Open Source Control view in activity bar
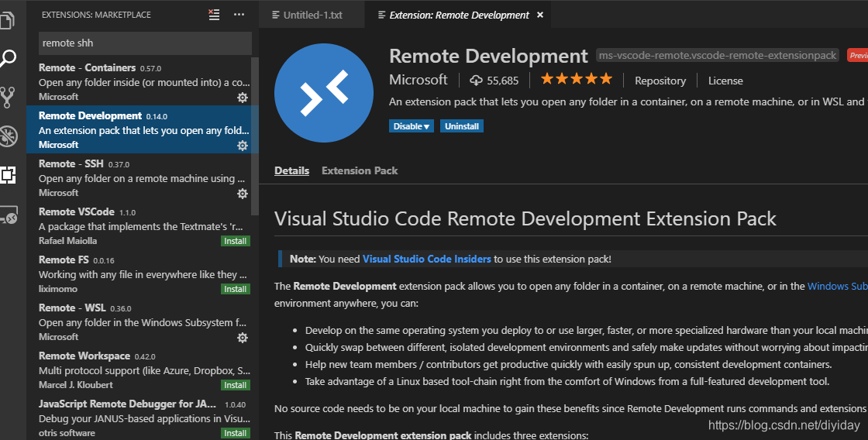 pos(8,97)
